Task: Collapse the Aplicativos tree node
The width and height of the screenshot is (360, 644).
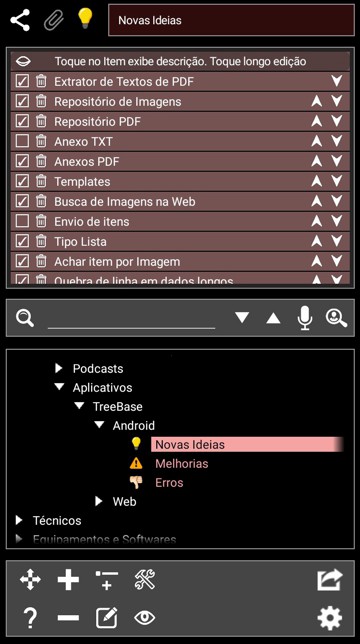Action: (x=60, y=387)
